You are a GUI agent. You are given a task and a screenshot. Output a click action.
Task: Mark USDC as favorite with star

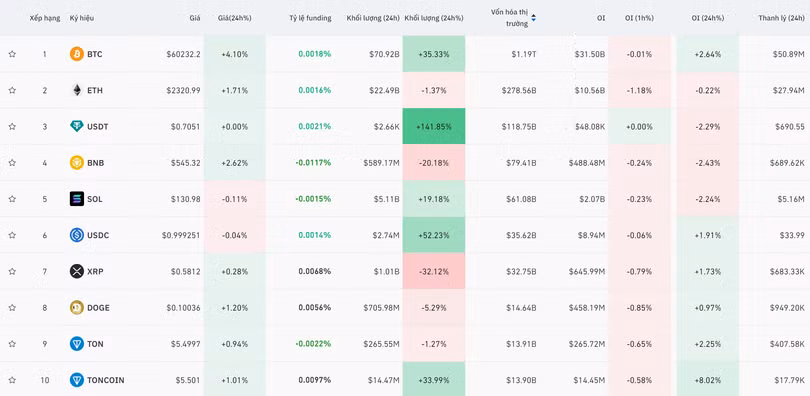12,235
